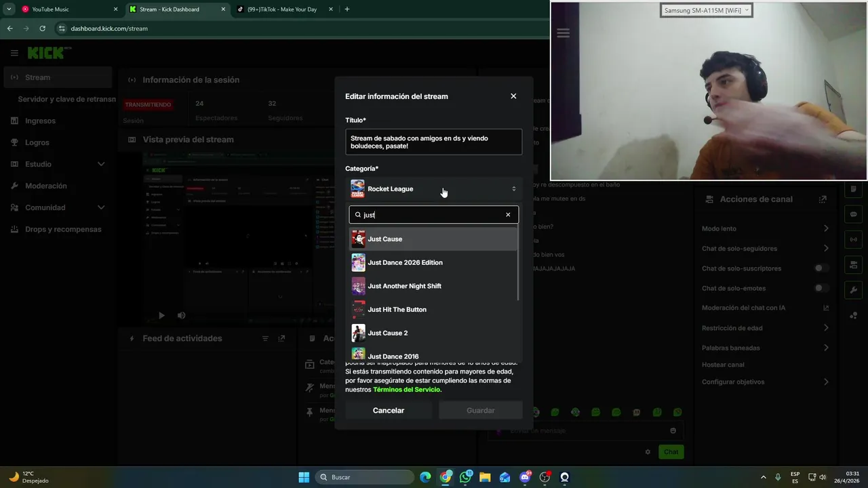Click the Guardar button
Screen dimensions: 868x488
pyautogui.click(x=481, y=410)
